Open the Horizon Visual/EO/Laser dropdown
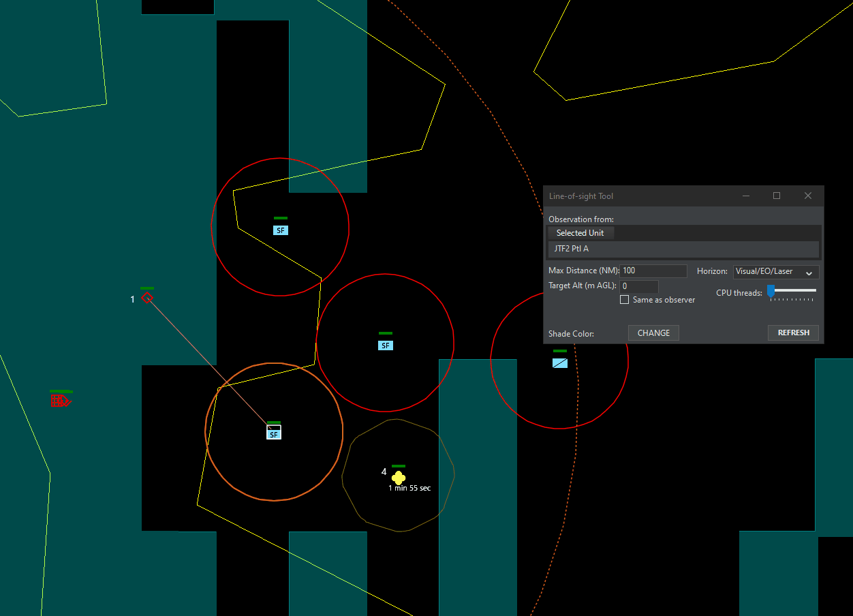 click(776, 271)
